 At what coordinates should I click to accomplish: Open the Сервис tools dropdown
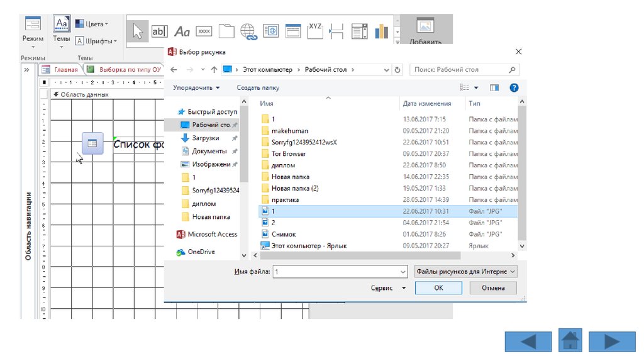[388, 288]
